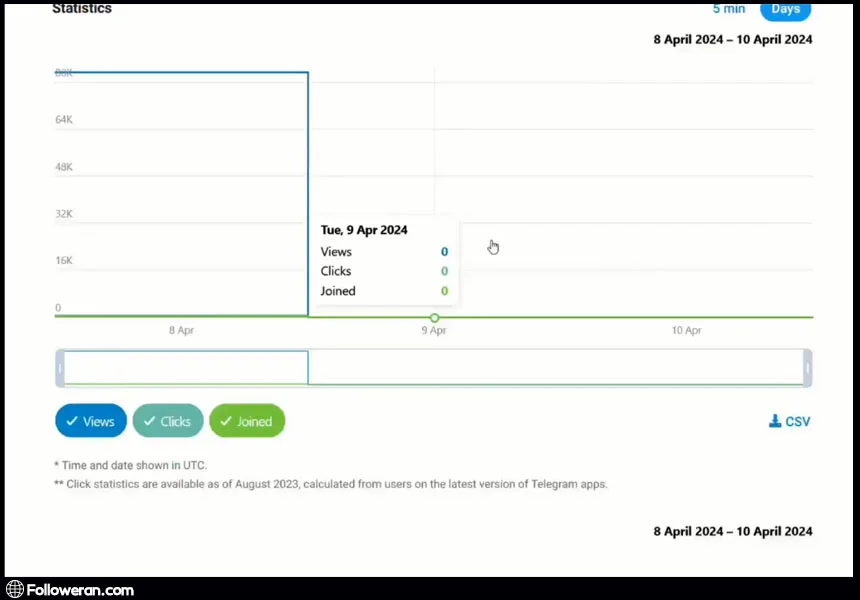Click the CSV download icon

tap(775, 421)
